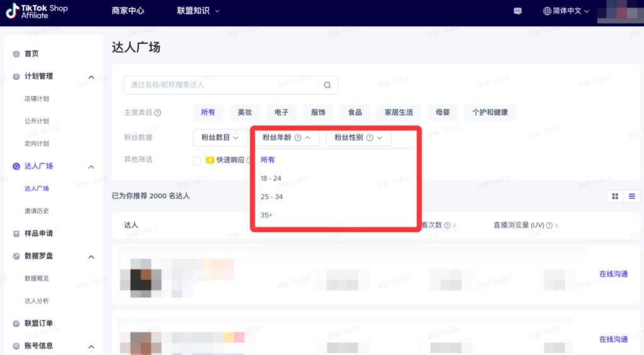Click the user avatar in top right
The image size is (644, 355).
(620, 11)
